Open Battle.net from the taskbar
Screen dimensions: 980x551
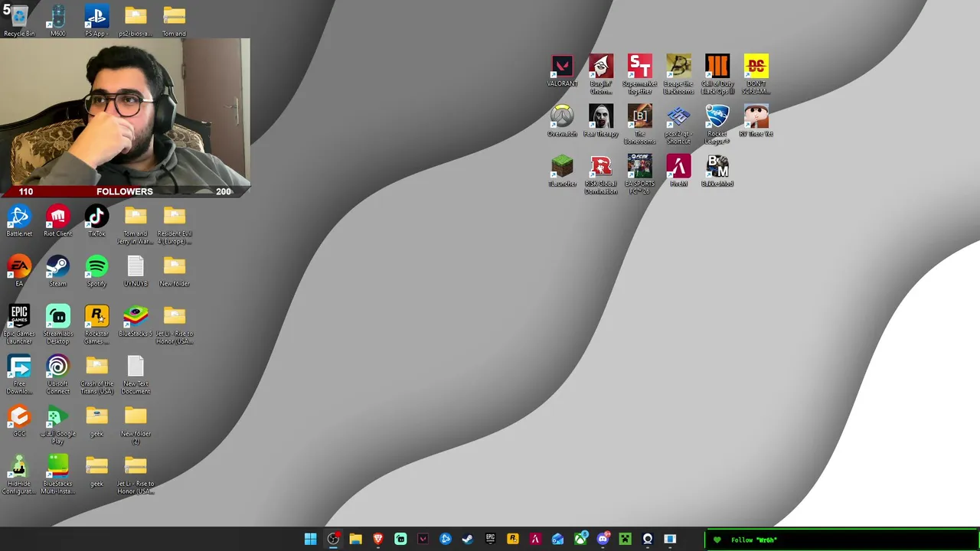tap(445, 540)
